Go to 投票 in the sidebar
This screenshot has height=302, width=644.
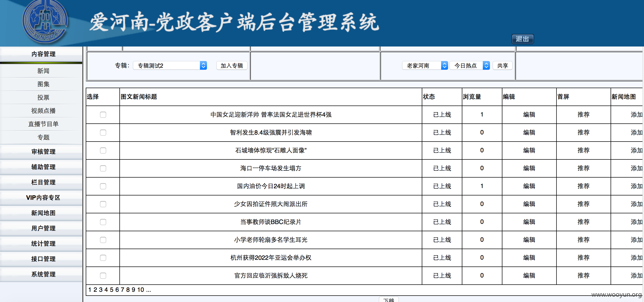pos(41,97)
